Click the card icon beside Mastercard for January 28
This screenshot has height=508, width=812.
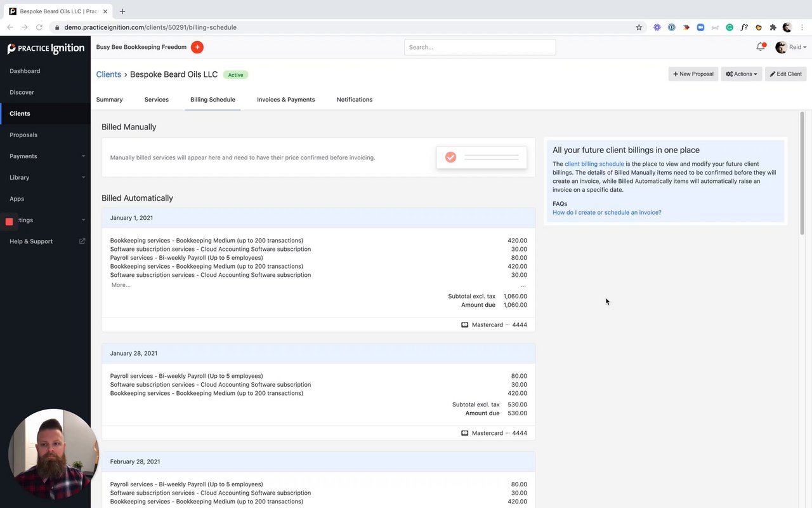465,433
